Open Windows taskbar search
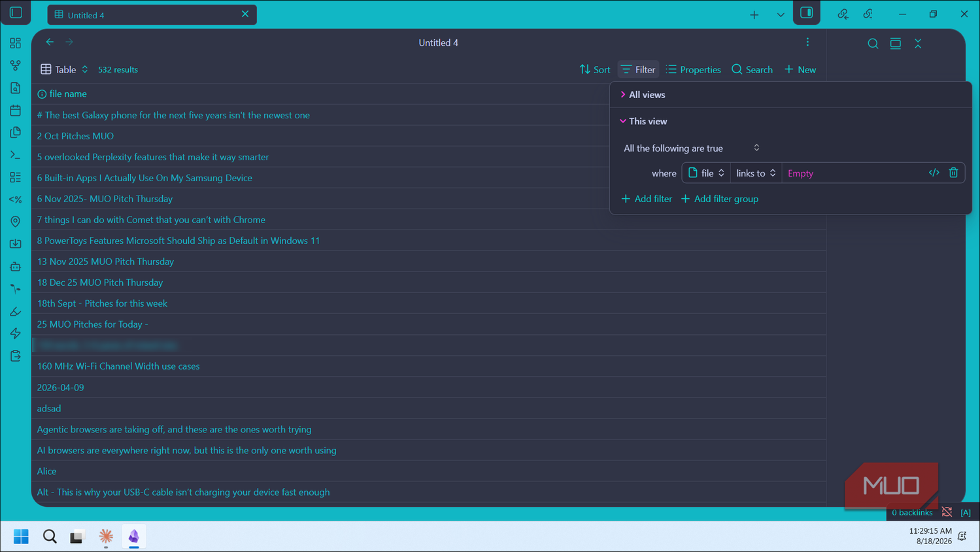The width and height of the screenshot is (980, 552). pyautogui.click(x=50, y=536)
